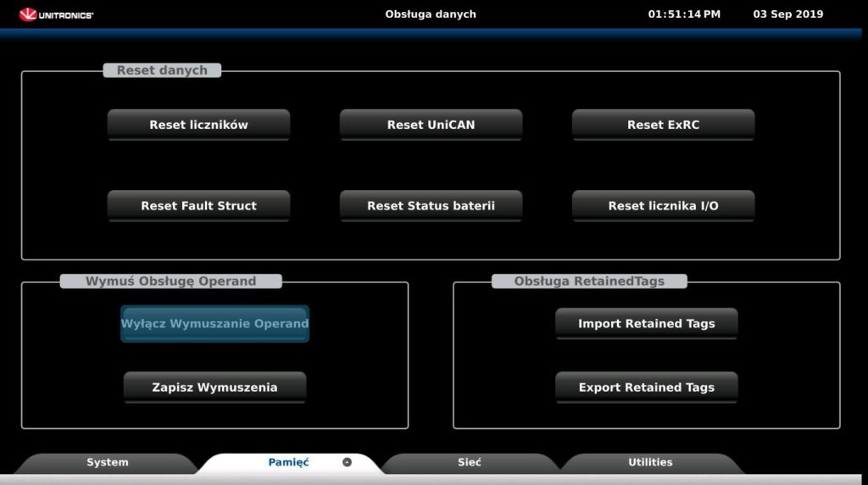Open Import Retained Tags
Viewport: 868px width, 485px height.
coord(647,323)
